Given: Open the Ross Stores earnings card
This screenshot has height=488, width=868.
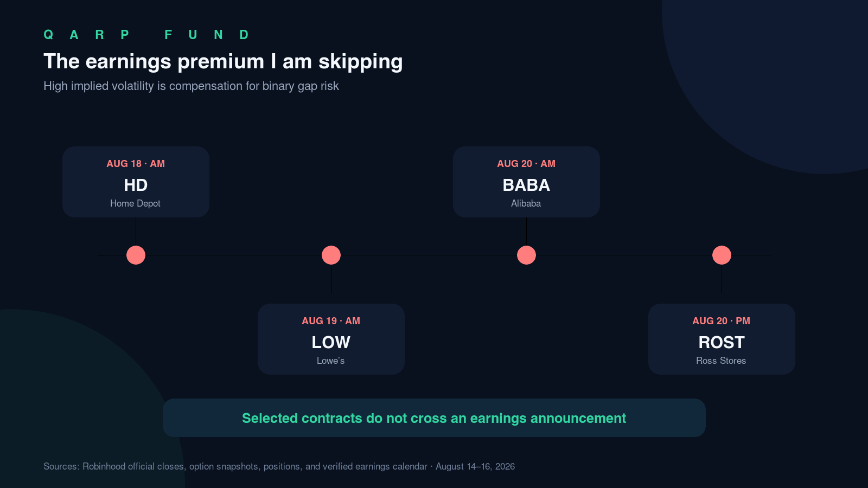Looking at the screenshot, I should [x=722, y=339].
